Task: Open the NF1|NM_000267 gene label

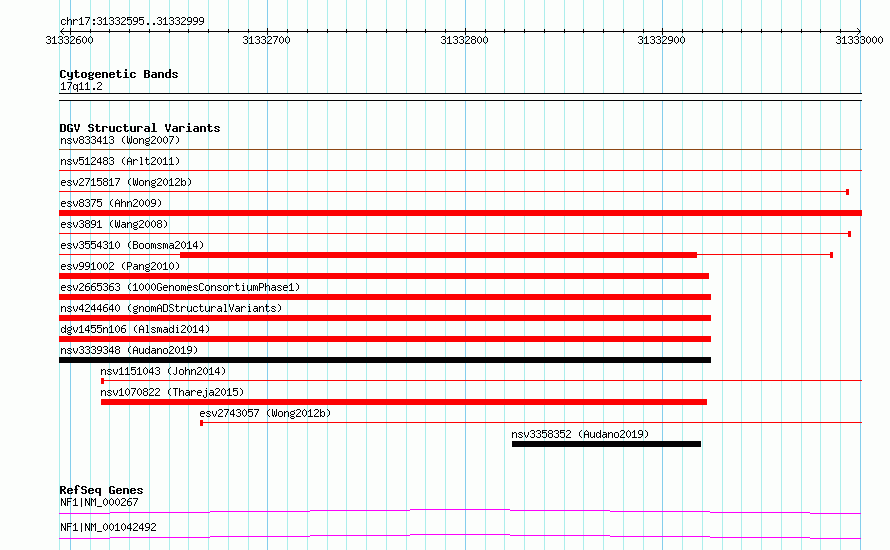Action: [x=99, y=502]
